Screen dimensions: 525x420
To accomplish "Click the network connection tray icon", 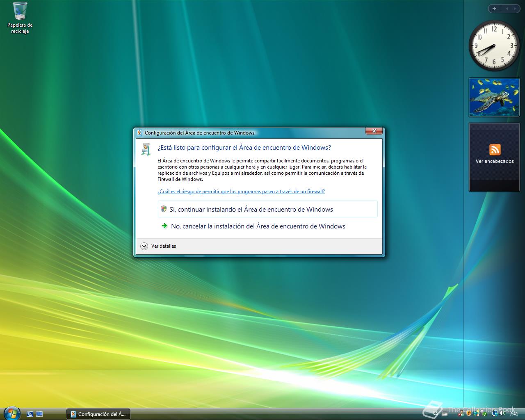I will (x=495, y=413).
